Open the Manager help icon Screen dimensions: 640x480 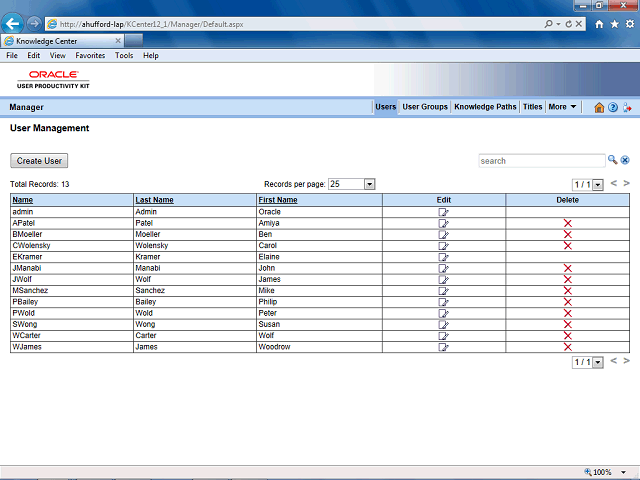tap(613, 107)
